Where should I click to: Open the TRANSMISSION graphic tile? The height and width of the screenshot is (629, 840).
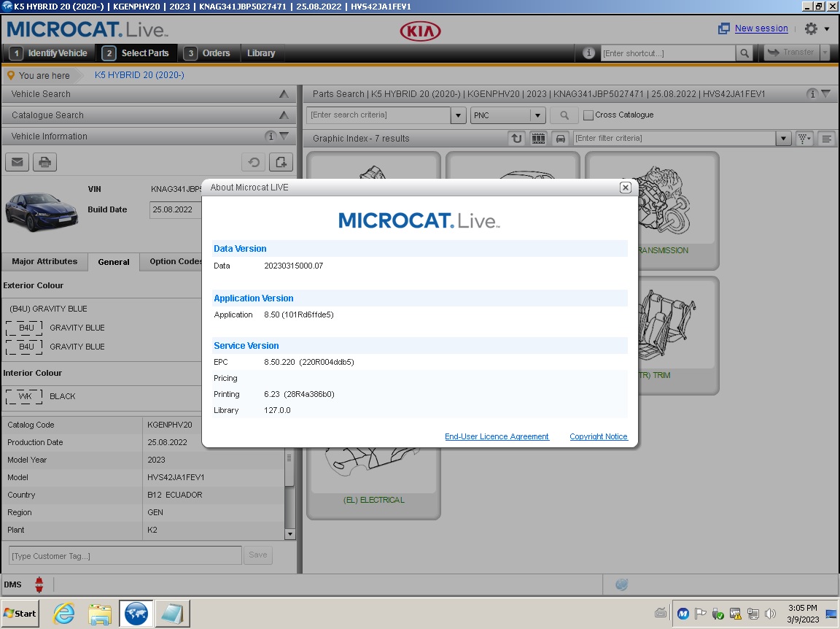point(678,212)
